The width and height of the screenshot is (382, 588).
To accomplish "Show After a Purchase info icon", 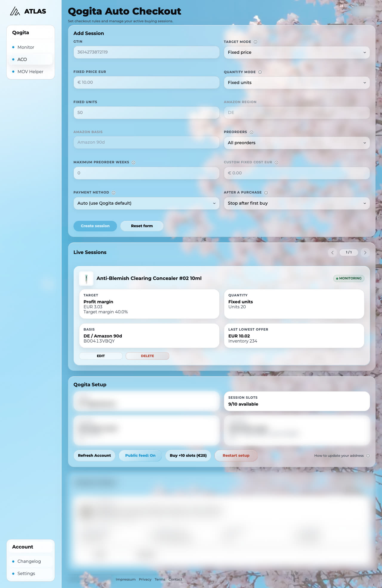I will (266, 193).
